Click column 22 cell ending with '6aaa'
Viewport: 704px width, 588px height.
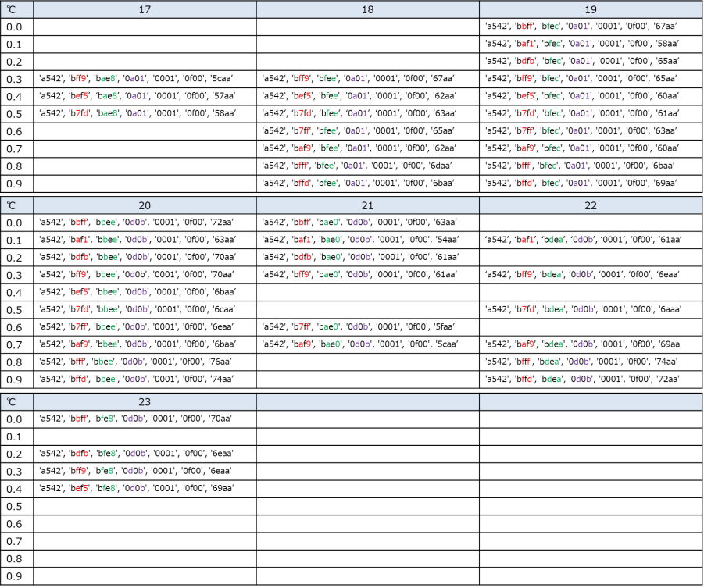point(590,309)
